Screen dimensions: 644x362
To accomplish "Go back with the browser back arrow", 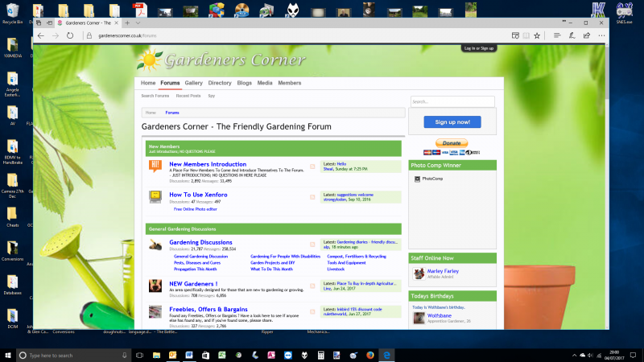I will [41, 35].
